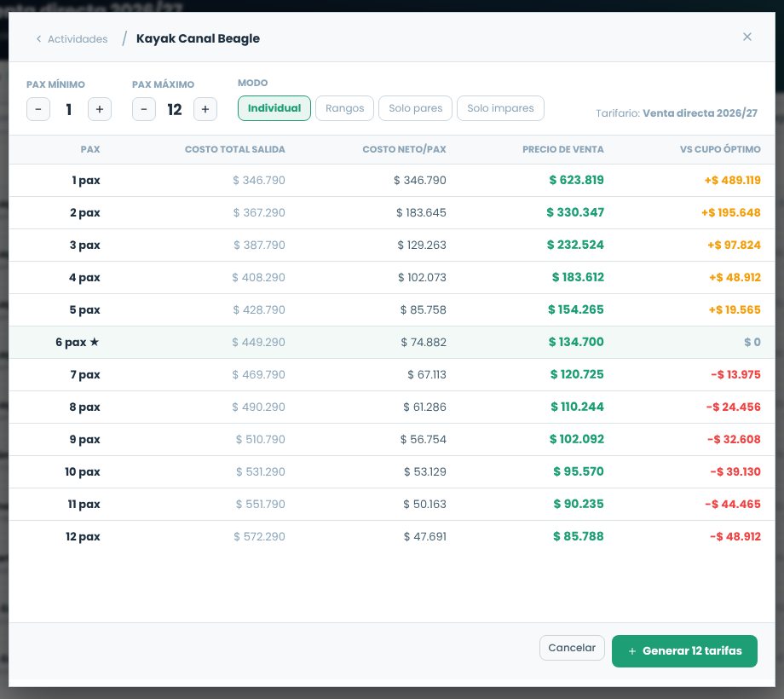Click net cost $ 129.263

(422, 245)
